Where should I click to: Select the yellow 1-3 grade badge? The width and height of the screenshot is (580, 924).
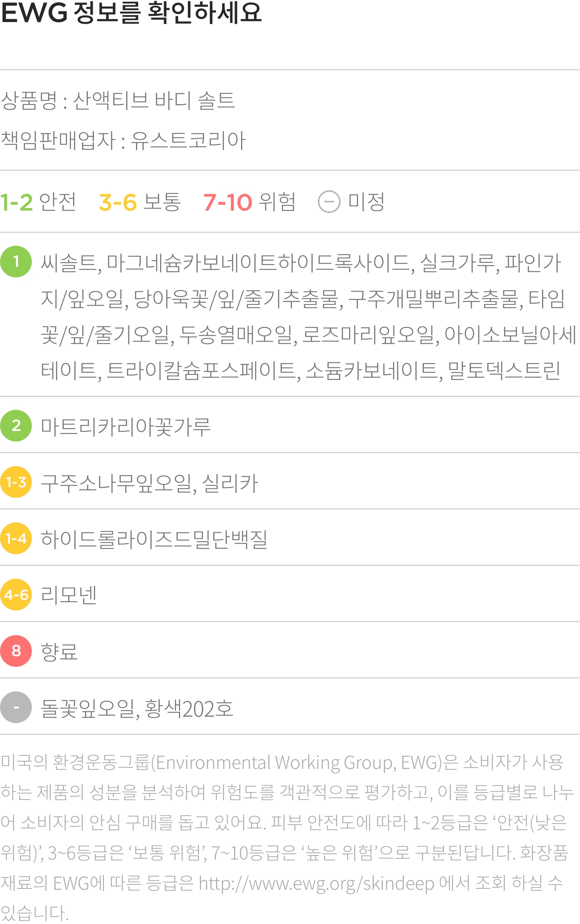pos(16,482)
